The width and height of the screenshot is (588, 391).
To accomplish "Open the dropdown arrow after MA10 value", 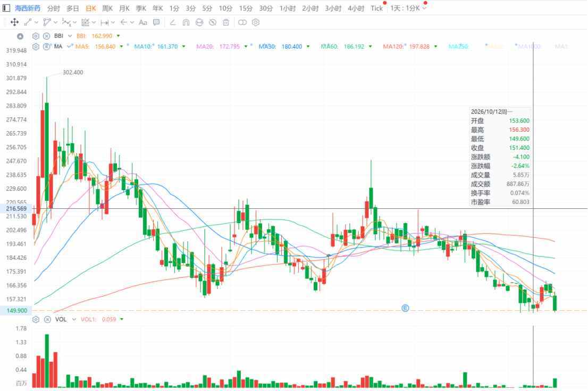I will pos(183,47).
